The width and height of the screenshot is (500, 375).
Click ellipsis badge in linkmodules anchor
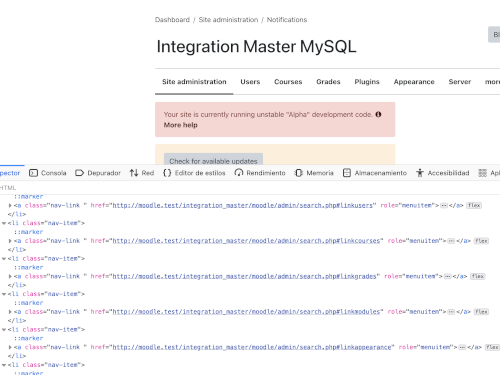(451, 312)
